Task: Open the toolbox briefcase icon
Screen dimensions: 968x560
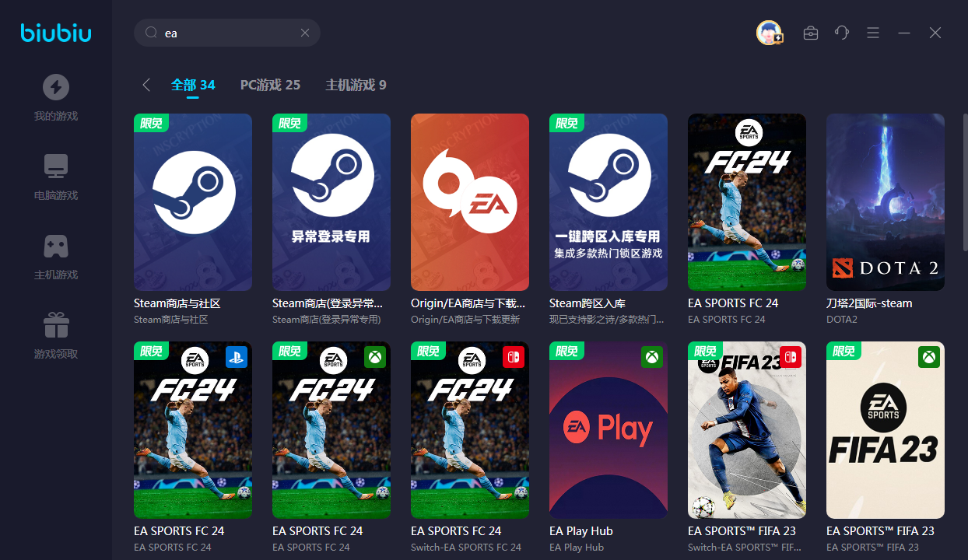Action: click(811, 33)
